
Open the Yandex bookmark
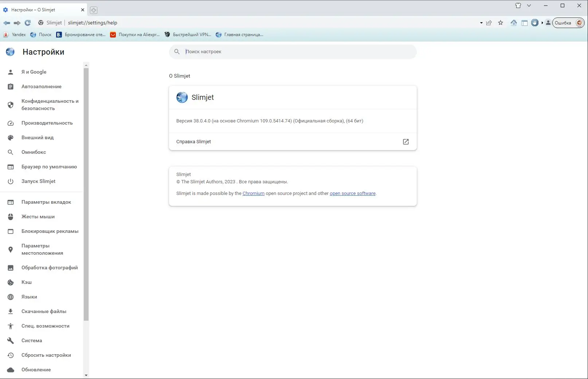click(x=15, y=35)
